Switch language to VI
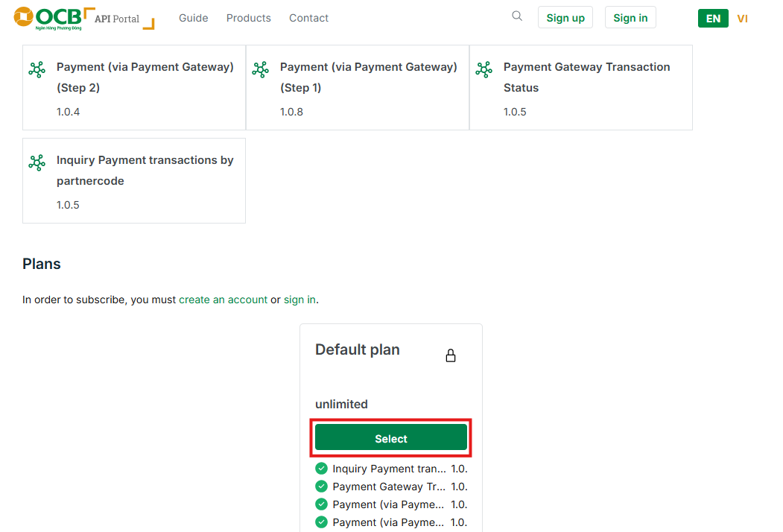Viewport: 783px width, 532px height. click(x=742, y=19)
